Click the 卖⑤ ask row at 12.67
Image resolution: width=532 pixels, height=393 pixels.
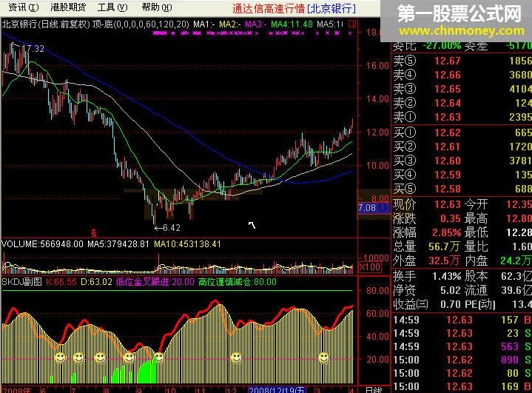462,61
